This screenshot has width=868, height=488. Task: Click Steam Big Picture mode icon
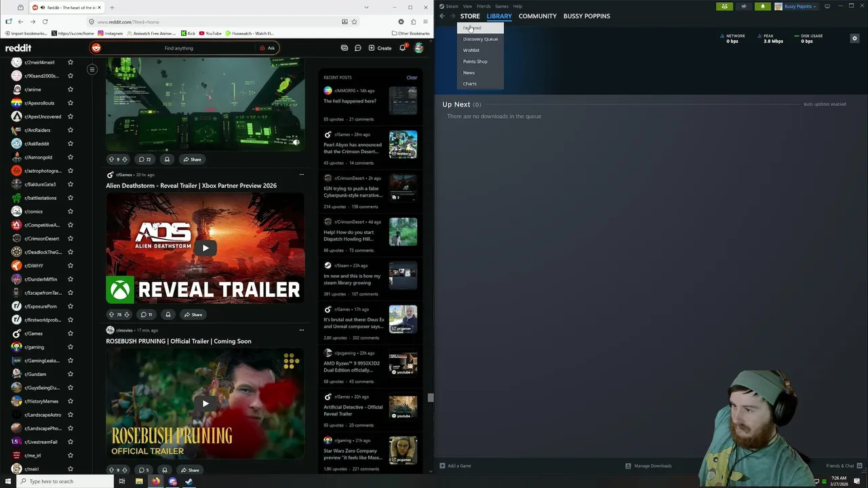[x=827, y=6]
